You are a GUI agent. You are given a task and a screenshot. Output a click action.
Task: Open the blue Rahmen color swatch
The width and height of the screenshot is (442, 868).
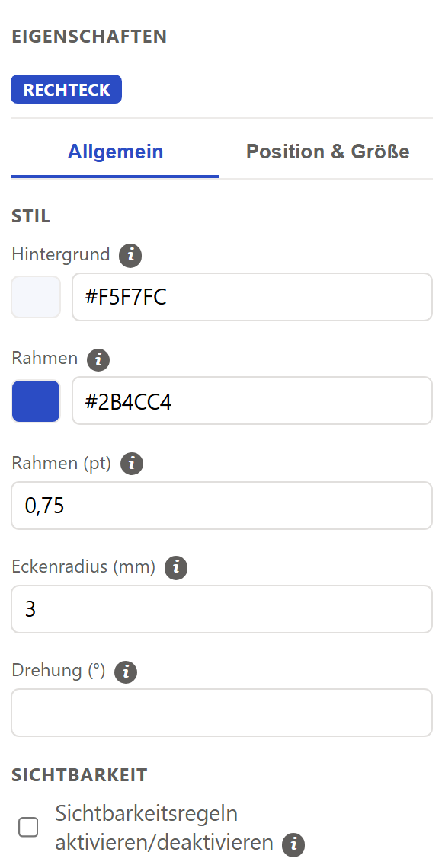pos(36,400)
